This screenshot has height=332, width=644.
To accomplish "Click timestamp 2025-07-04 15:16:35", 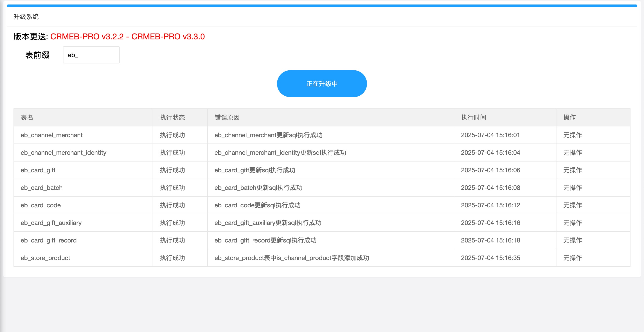I will point(490,258).
